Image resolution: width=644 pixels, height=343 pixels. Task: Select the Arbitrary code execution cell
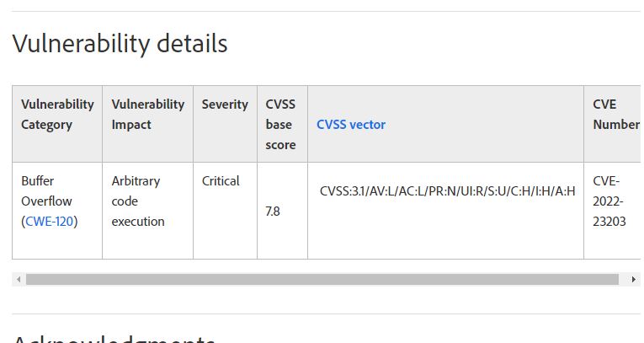(138, 201)
